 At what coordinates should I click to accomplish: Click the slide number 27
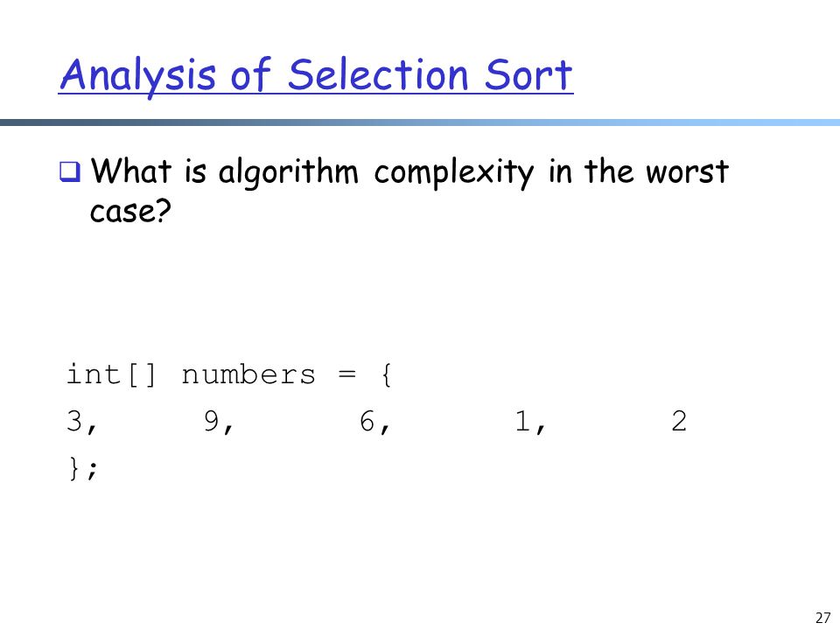click(822, 618)
